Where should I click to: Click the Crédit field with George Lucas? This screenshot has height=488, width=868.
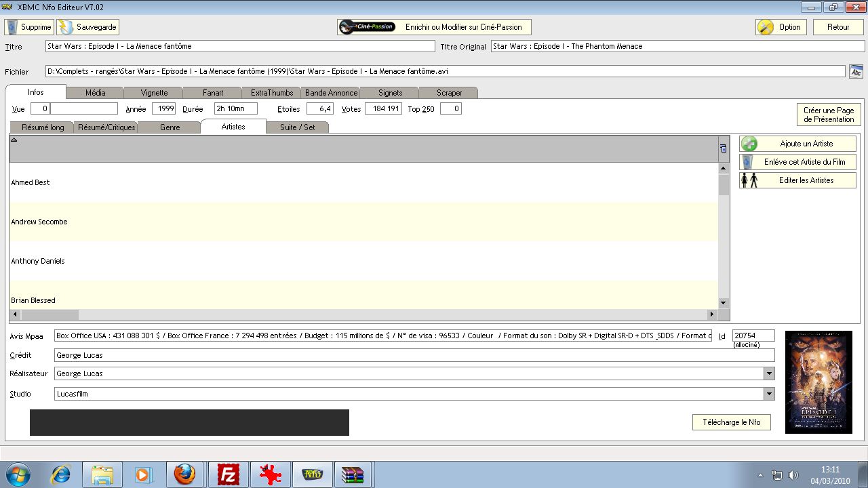point(414,355)
